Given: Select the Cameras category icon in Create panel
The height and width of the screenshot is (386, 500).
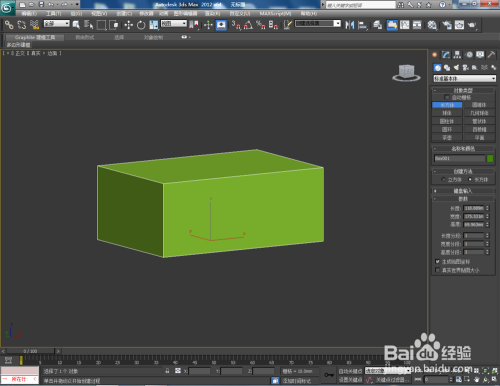Looking at the screenshot, I should click(465, 68).
